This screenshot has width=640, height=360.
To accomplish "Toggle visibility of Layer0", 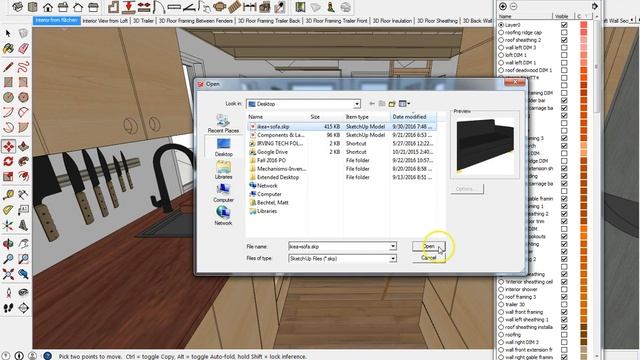I will (x=564, y=25).
